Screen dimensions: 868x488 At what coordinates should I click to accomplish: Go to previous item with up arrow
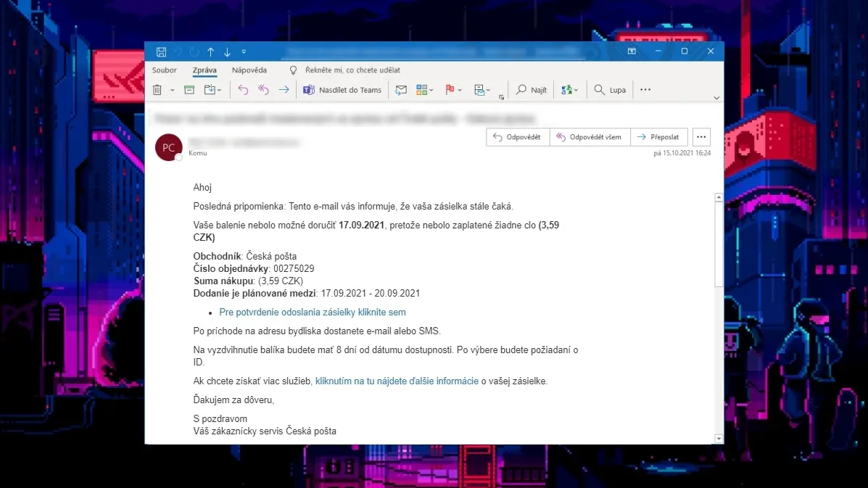[210, 51]
